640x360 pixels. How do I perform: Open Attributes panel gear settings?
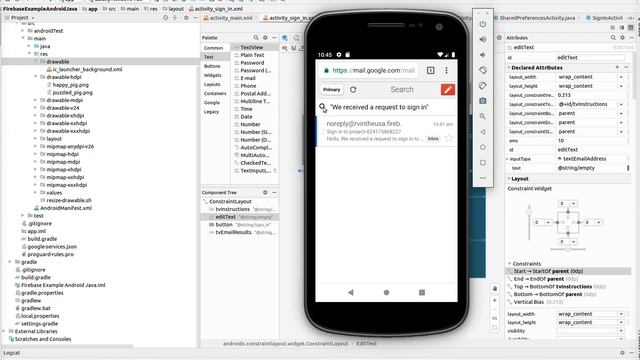click(622, 38)
